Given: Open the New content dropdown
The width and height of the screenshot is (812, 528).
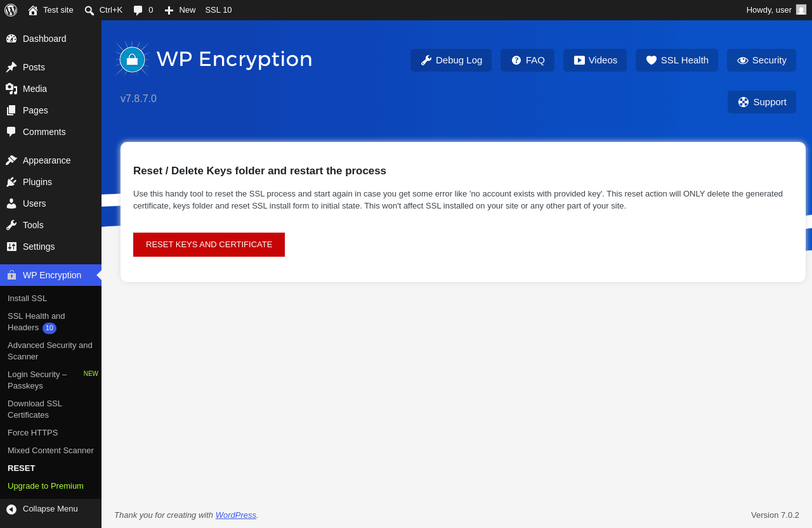Looking at the screenshot, I should pyautogui.click(x=180, y=10).
